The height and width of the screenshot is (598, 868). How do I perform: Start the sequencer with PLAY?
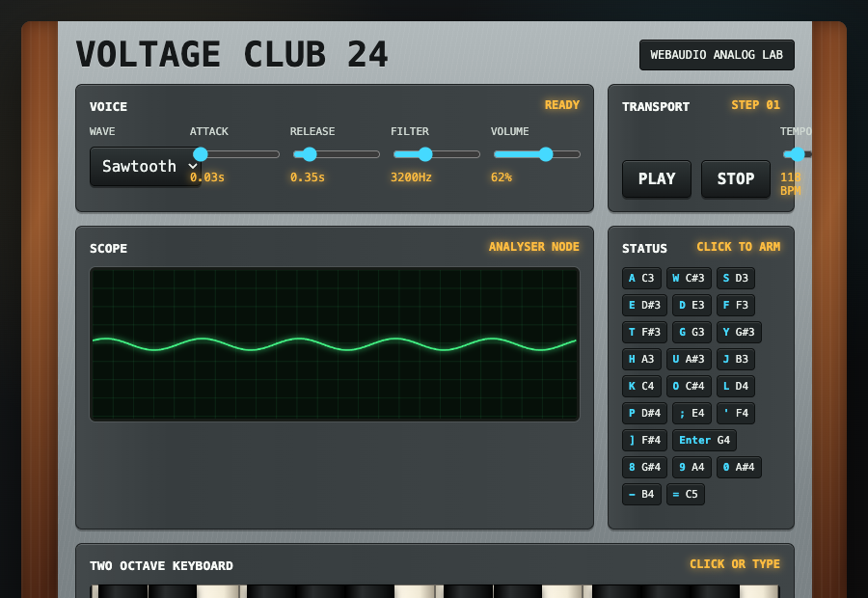[657, 178]
